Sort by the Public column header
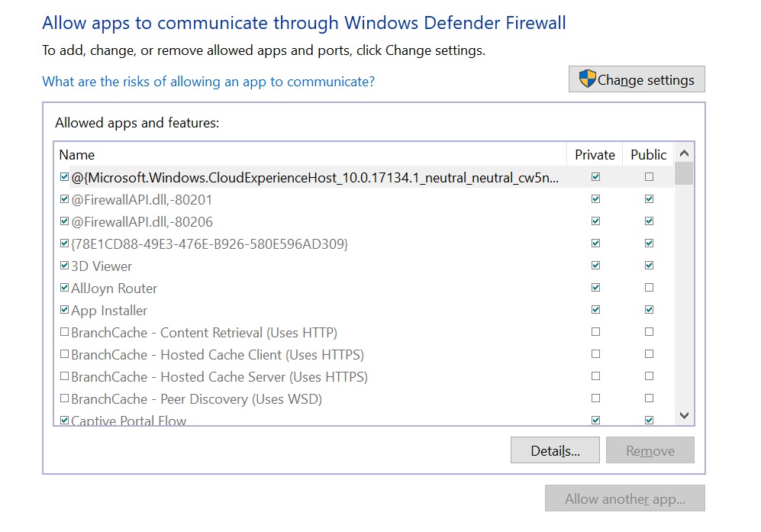The image size is (761, 532). point(648,154)
